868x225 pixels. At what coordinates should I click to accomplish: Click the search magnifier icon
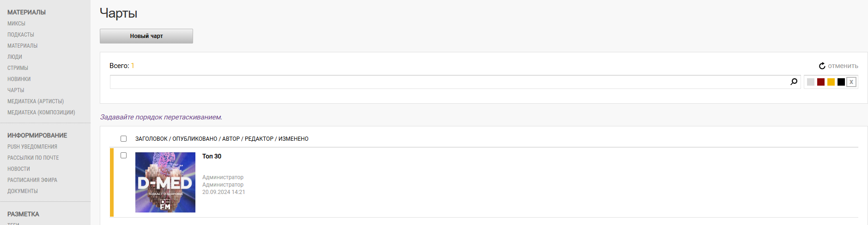tap(794, 82)
